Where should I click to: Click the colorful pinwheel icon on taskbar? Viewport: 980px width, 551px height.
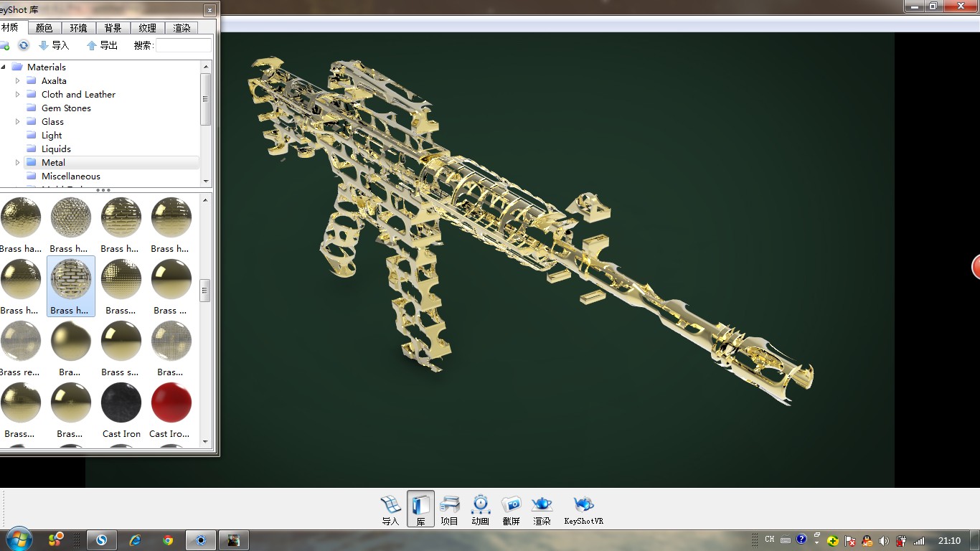pos(56,540)
